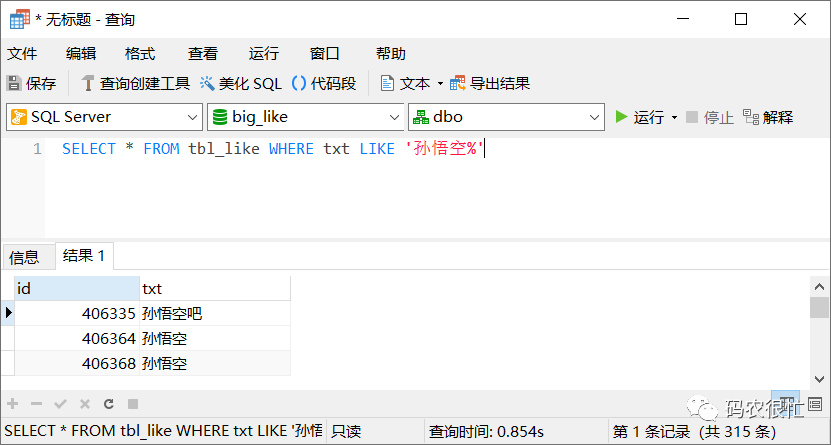Select the cell with id 406364
The image size is (831, 445).
(x=77, y=338)
